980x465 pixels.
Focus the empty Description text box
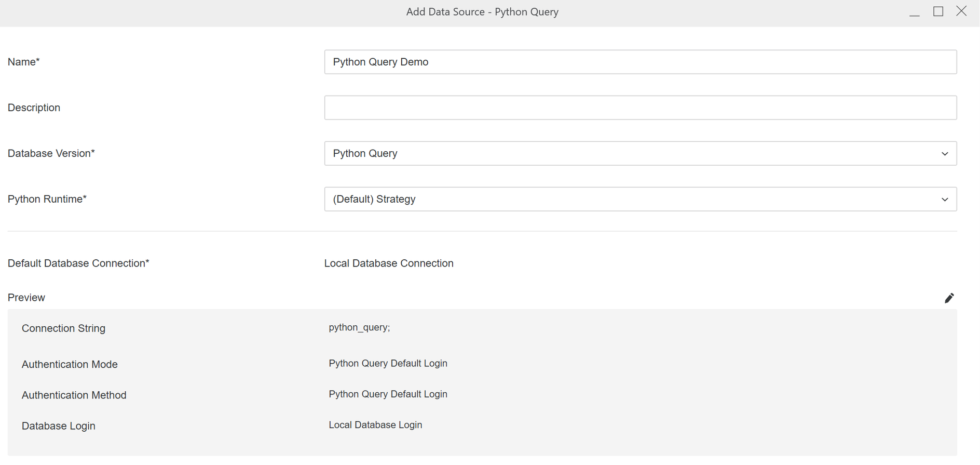click(640, 108)
